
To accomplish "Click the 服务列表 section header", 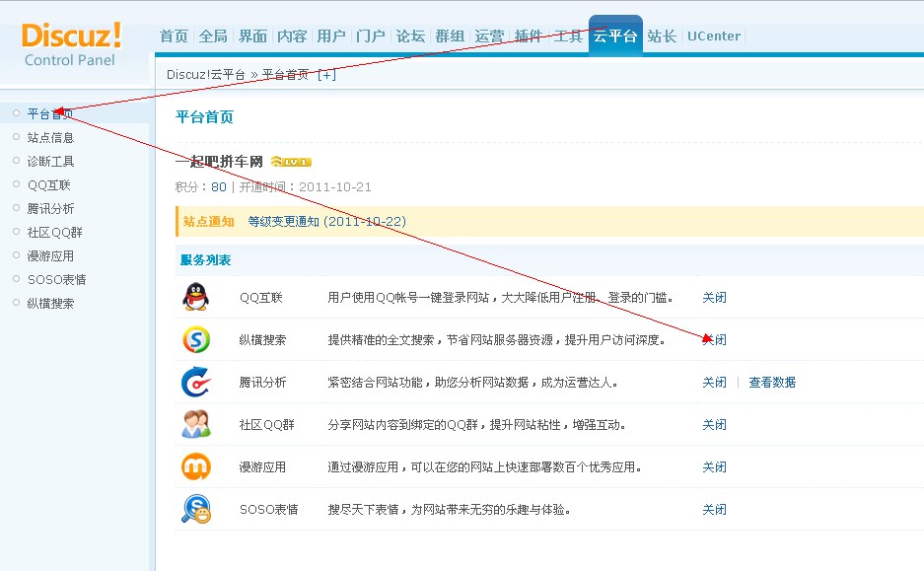I will coord(206,260).
